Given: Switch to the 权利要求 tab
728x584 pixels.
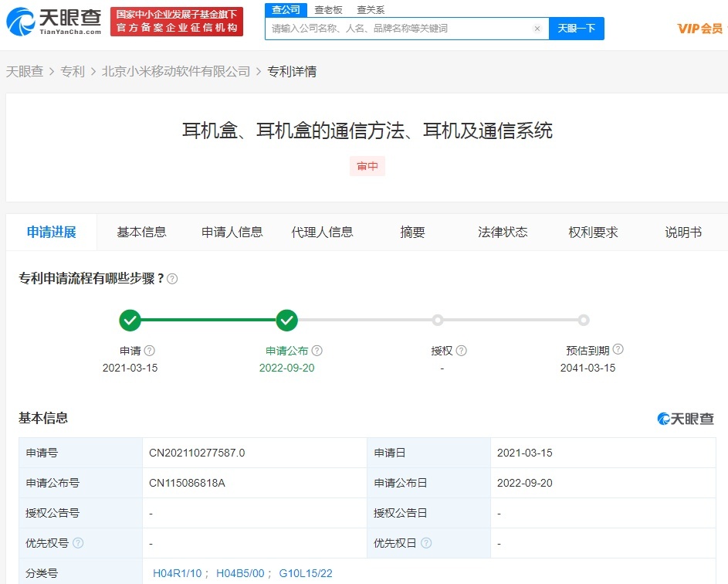Looking at the screenshot, I should pyautogui.click(x=593, y=233).
